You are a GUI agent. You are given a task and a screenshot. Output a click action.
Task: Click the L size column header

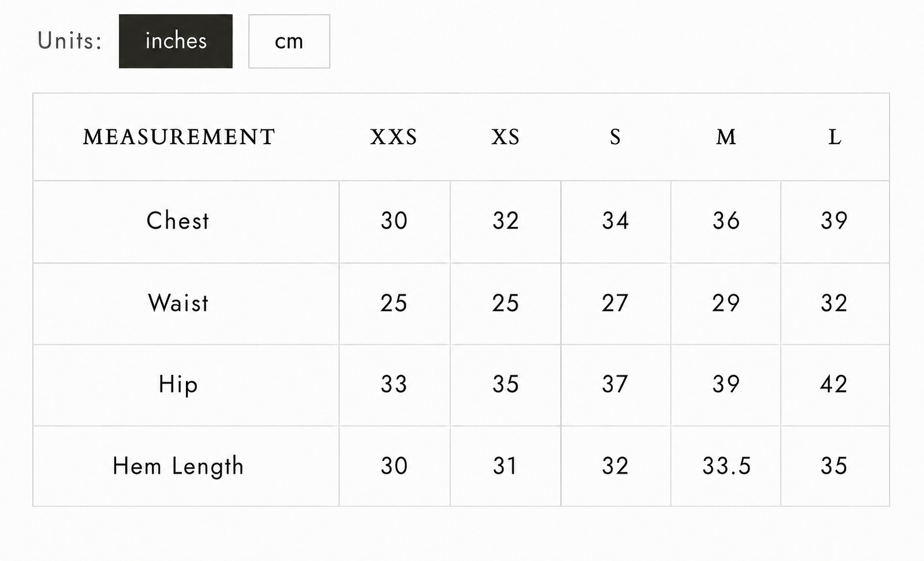coord(835,137)
